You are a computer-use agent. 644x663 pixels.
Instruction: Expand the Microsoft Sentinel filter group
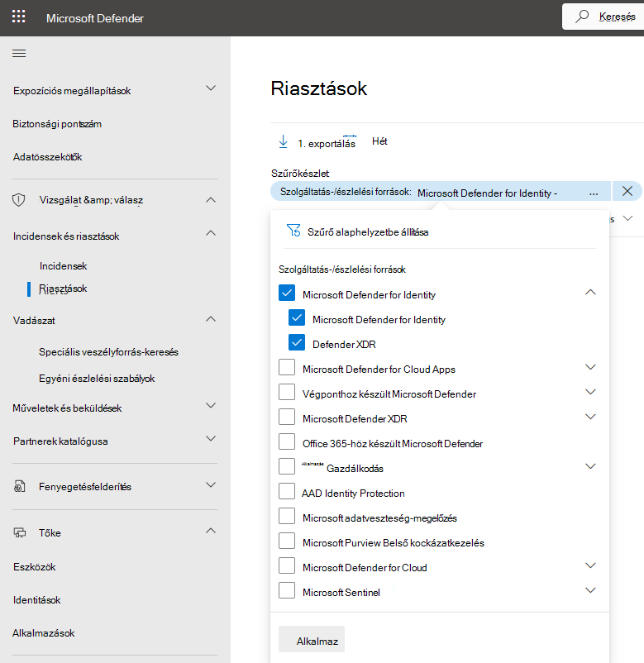pos(590,590)
